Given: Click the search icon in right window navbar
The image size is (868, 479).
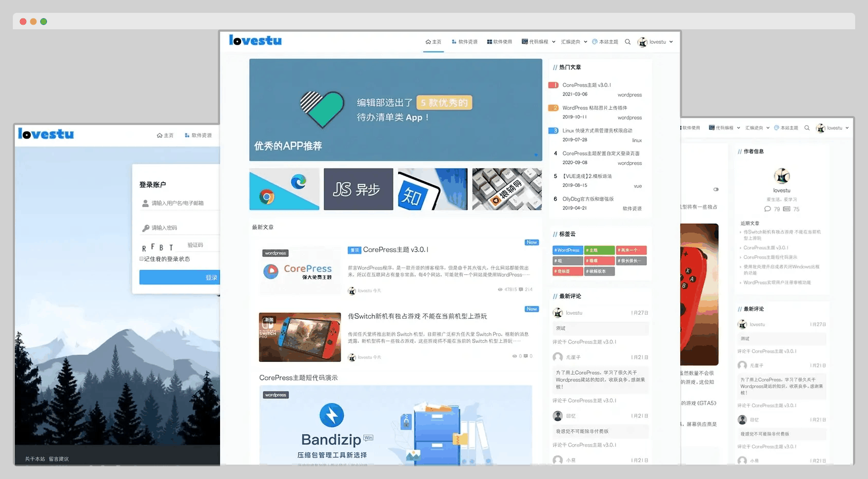Looking at the screenshot, I should point(807,128).
